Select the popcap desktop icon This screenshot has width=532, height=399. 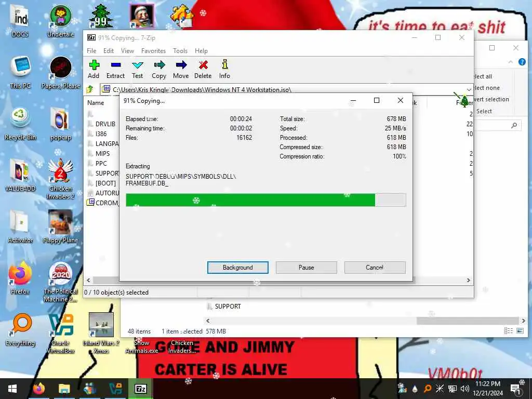(x=60, y=124)
